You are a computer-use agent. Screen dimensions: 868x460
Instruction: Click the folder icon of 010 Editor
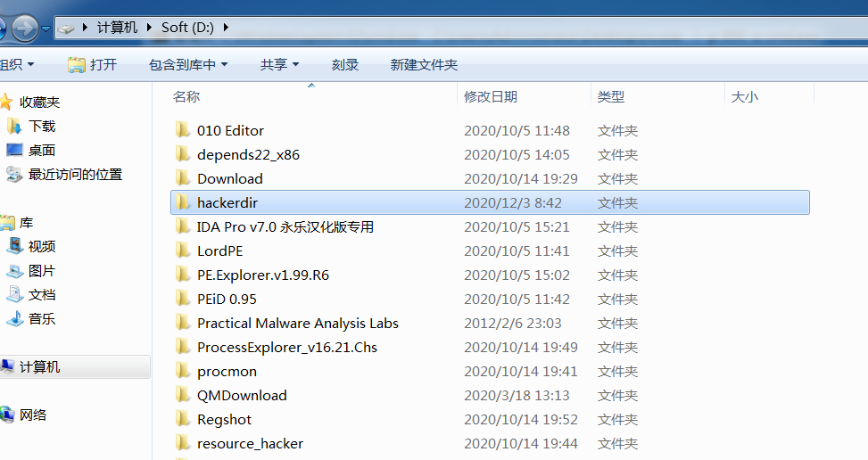(x=182, y=130)
